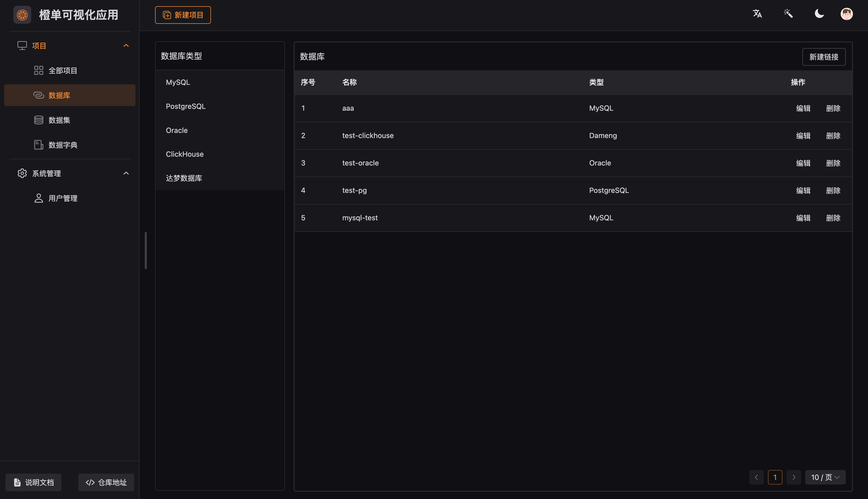Open the user avatar menu

coord(847,14)
